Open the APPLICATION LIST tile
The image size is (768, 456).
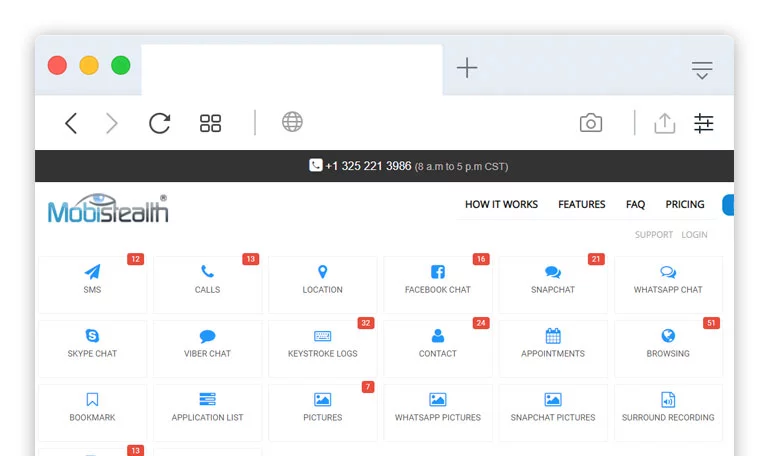[207, 412]
